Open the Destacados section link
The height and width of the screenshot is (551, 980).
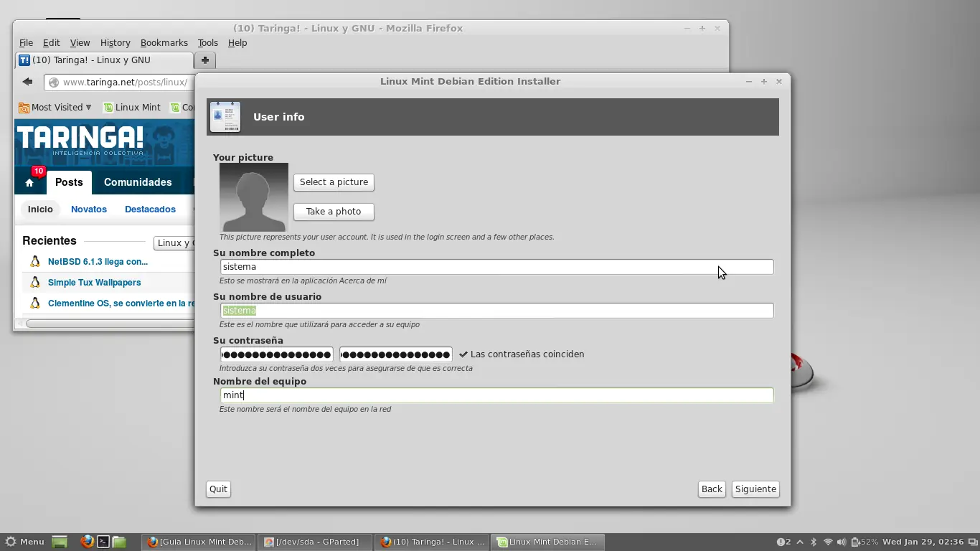[150, 209]
